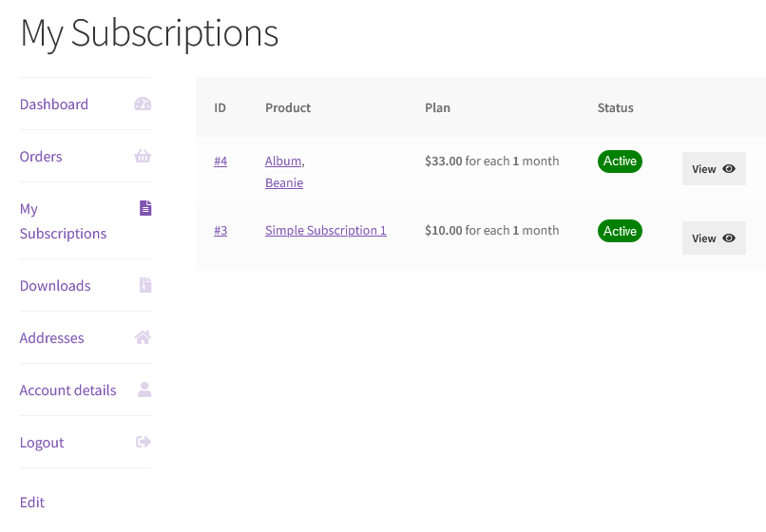Click the My Subscriptions document icon
Image resolution: width=766 pixels, height=532 pixels.
point(145,208)
